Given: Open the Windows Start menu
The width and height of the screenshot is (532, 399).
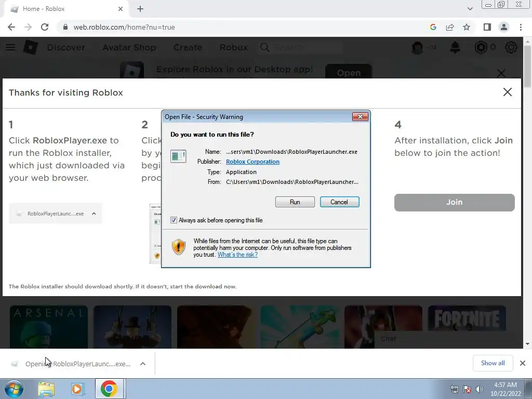Looking at the screenshot, I should coord(14,389).
